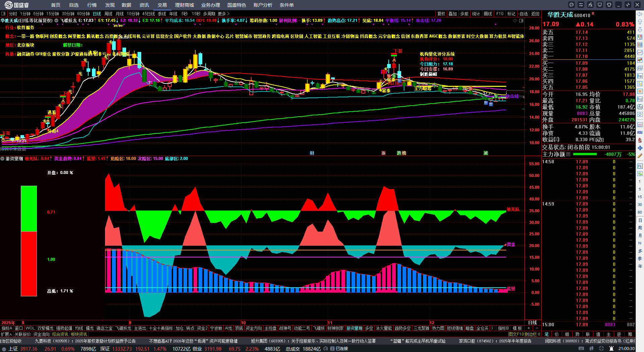The width and height of the screenshot is (644, 352).
Task: Open the message chat icon in title bar
Action: click(572, 5)
